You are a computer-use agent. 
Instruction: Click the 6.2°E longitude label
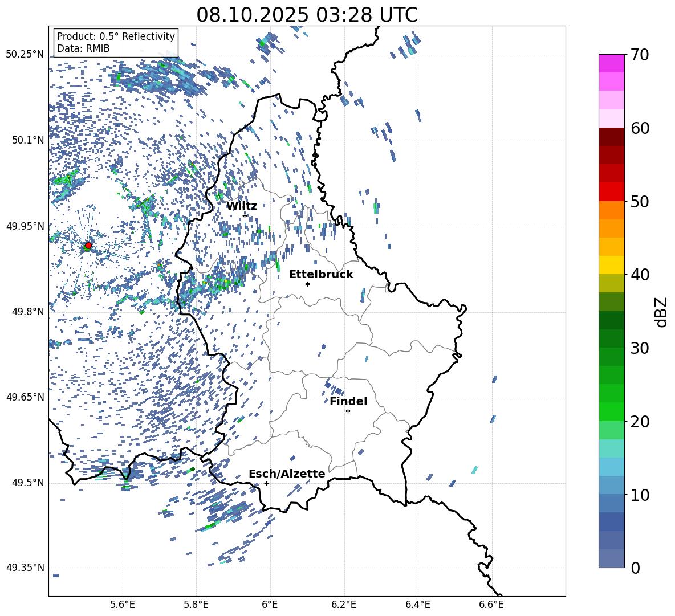(x=344, y=605)
